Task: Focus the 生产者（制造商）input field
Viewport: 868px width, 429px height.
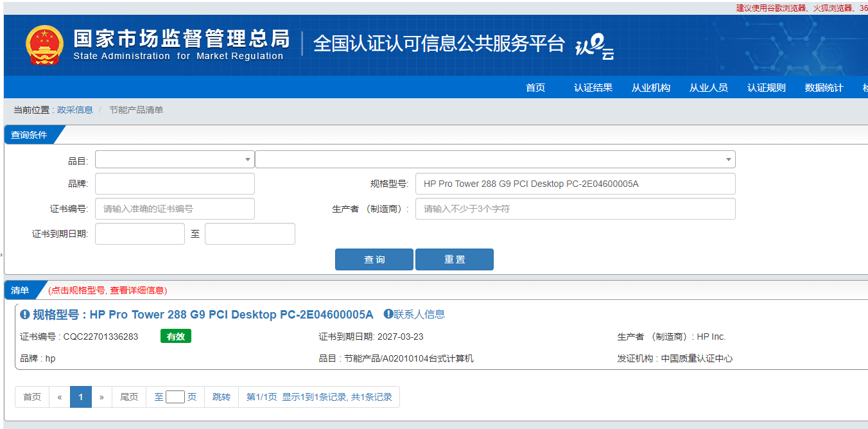Action: click(x=575, y=209)
